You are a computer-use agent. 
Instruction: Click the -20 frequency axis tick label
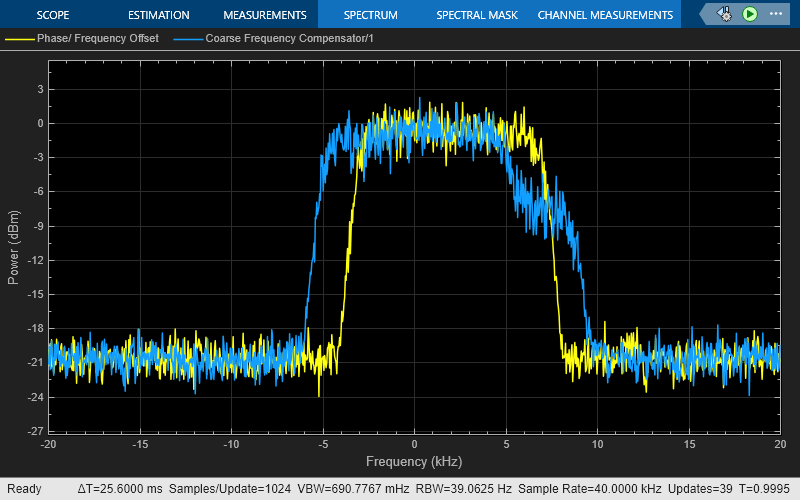[x=48, y=444]
